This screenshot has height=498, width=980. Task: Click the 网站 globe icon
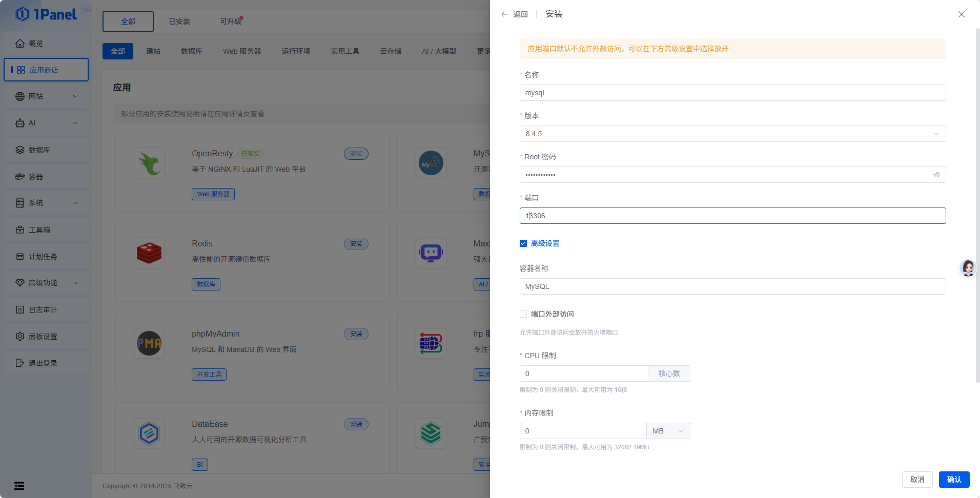point(20,96)
